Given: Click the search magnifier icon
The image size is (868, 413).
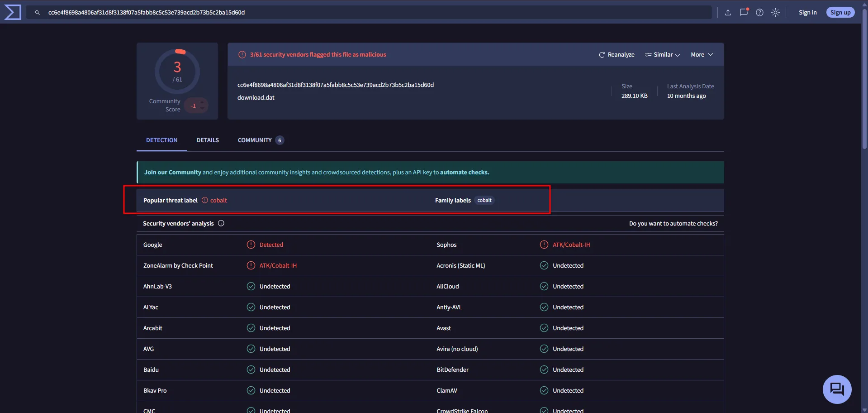Looking at the screenshot, I should (38, 13).
